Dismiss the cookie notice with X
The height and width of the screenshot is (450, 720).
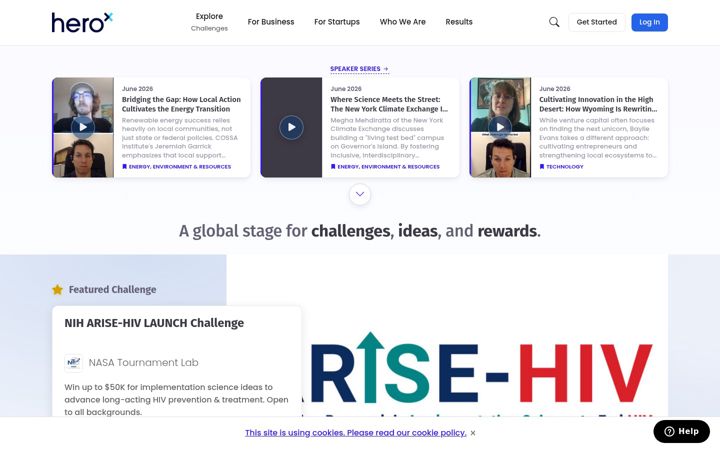pos(473,433)
